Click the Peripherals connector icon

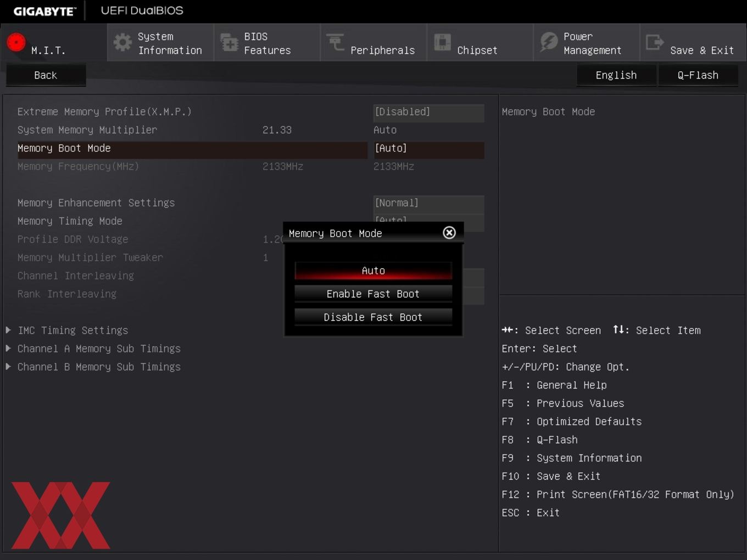335,42
